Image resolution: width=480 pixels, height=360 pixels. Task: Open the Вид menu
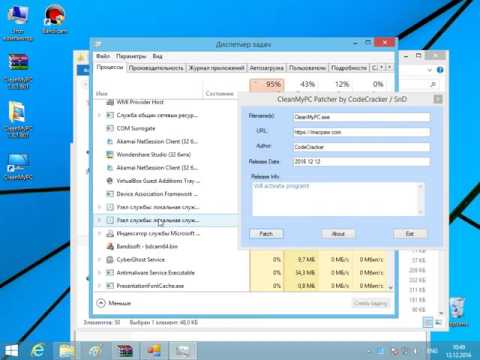[x=157, y=56]
